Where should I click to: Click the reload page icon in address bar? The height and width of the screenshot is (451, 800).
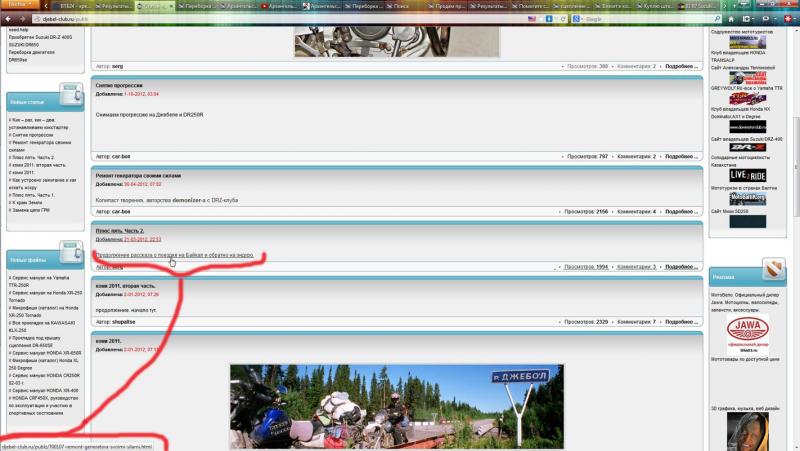click(563, 19)
